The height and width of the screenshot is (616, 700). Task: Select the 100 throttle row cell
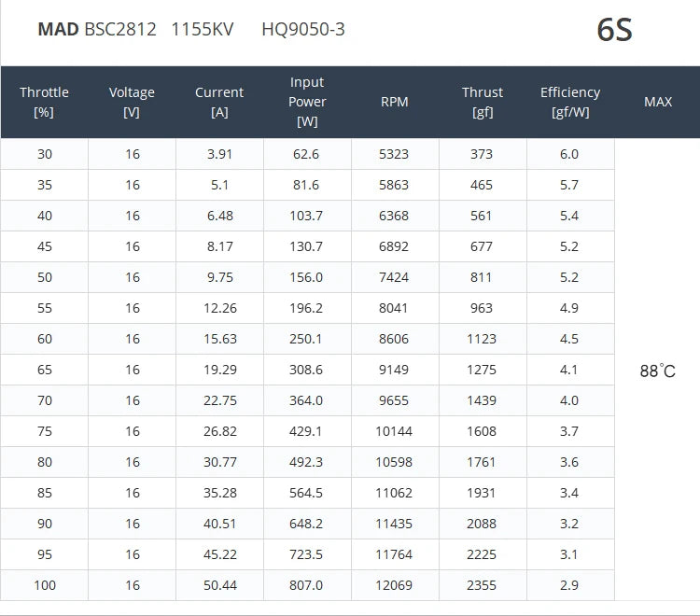tap(45, 585)
